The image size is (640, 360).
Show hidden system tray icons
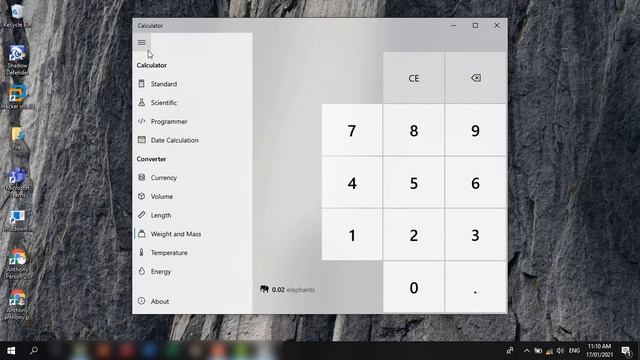(x=527, y=351)
